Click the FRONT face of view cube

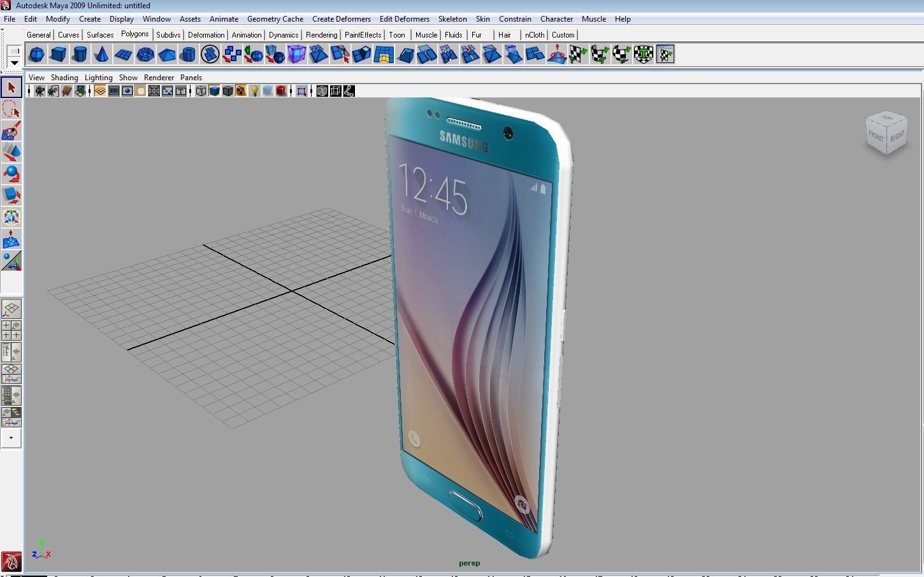pyautogui.click(x=876, y=136)
